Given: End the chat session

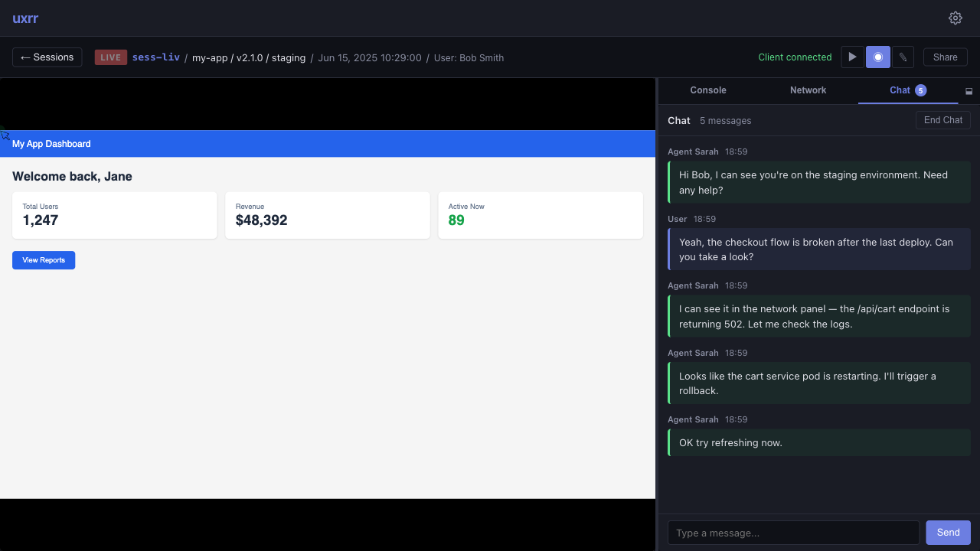Looking at the screenshot, I should click(942, 120).
